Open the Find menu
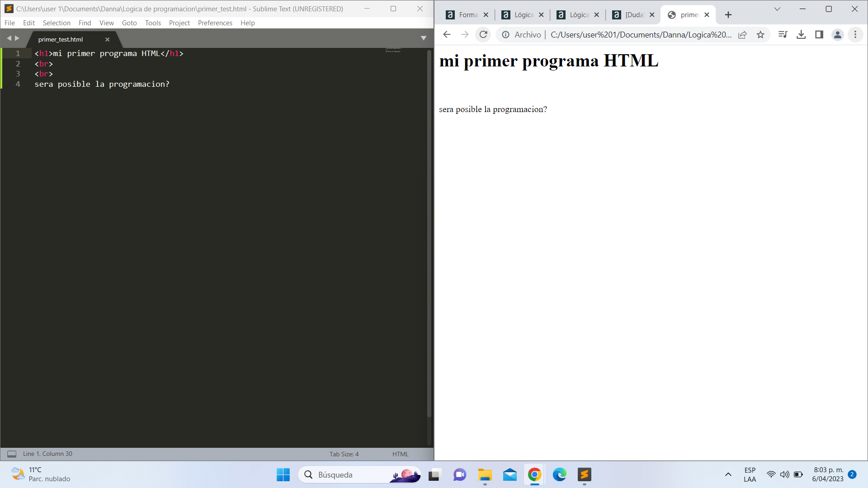This screenshot has width=868, height=488. (x=85, y=23)
